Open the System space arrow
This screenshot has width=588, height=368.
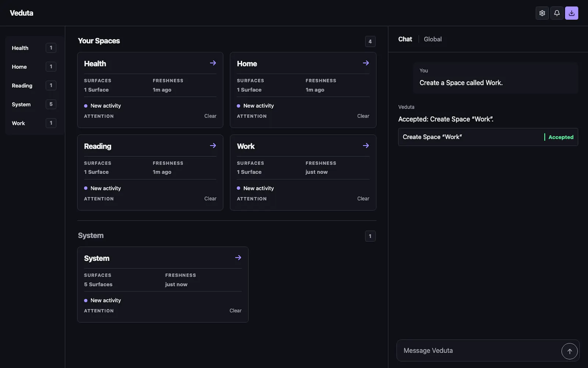click(x=238, y=258)
